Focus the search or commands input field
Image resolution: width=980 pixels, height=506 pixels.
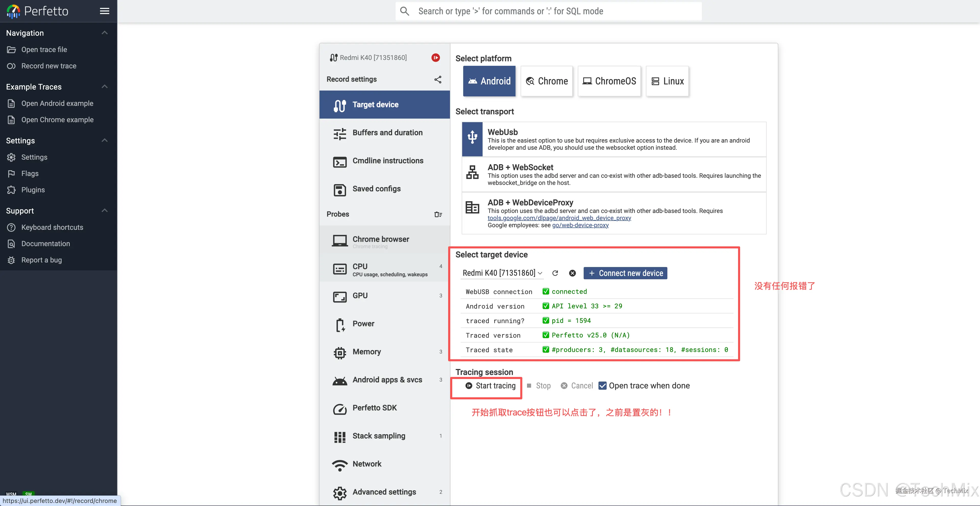(555, 11)
